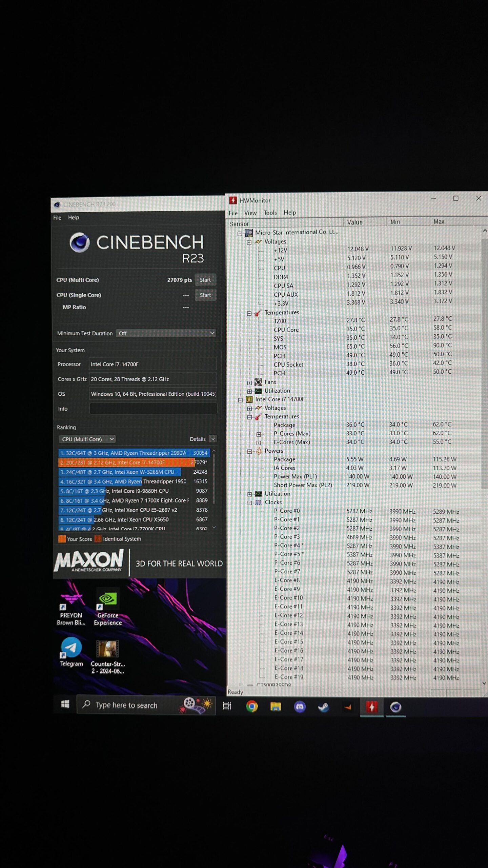This screenshot has height=868, width=488.
Task: Click the Intel Core i7 14700F chip icon
Action: [249, 400]
